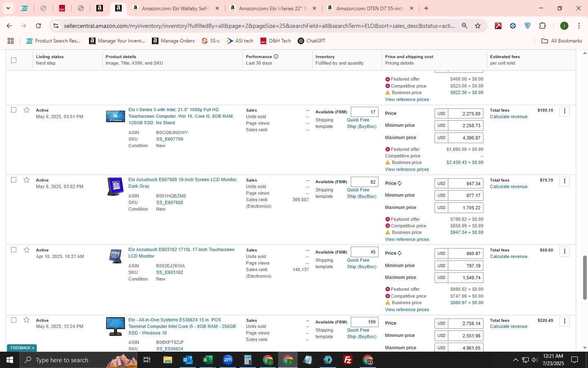Star the Elo I-Series 3 listing as favorite
Image resolution: width=588 pixels, height=368 pixels.
[27, 110]
